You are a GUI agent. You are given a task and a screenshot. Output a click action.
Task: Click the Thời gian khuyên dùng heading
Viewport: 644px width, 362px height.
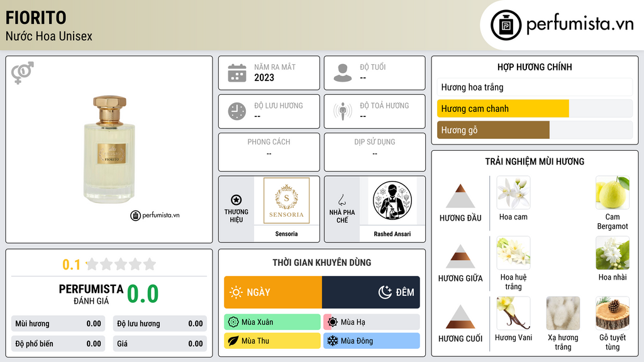[x=322, y=262]
